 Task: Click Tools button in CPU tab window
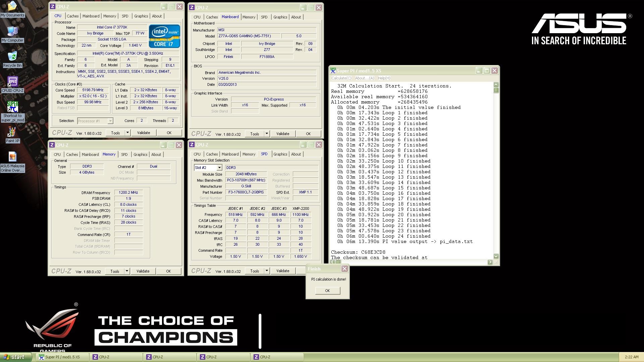pyautogui.click(x=115, y=133)
